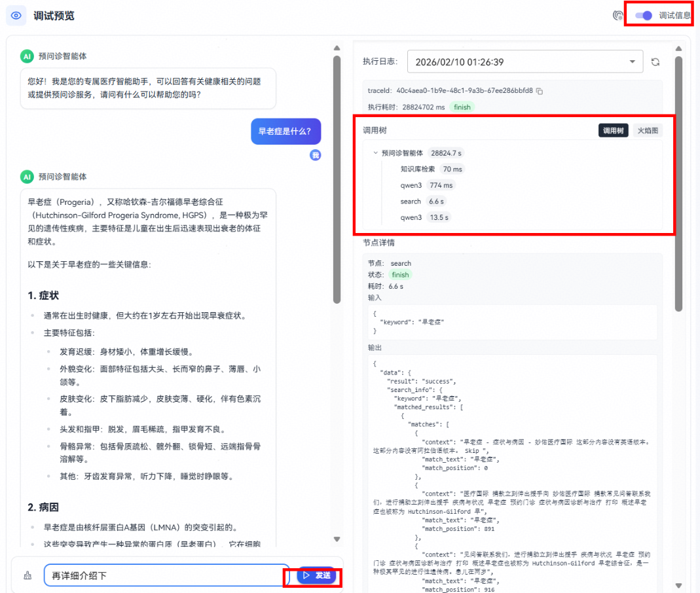Focus the message input field
The image size is (700, 593).
[x=166, y=576]
